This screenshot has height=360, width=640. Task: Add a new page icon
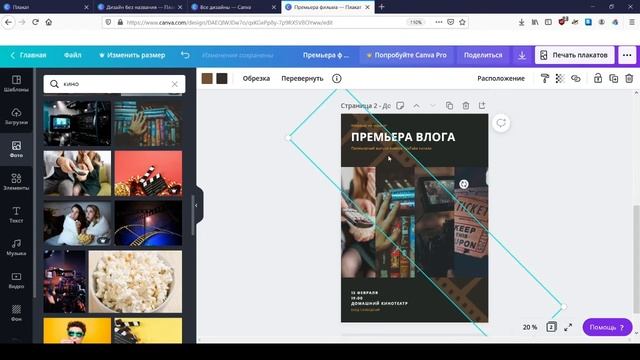(482, 106)
